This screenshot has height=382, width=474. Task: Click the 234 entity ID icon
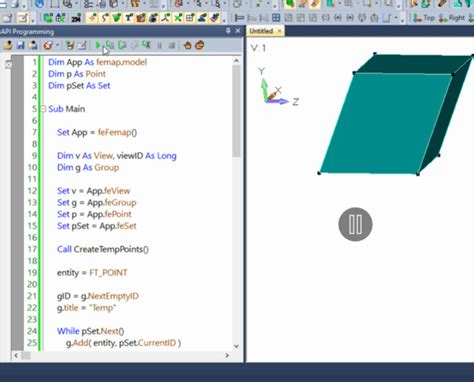tap(76, 18)
